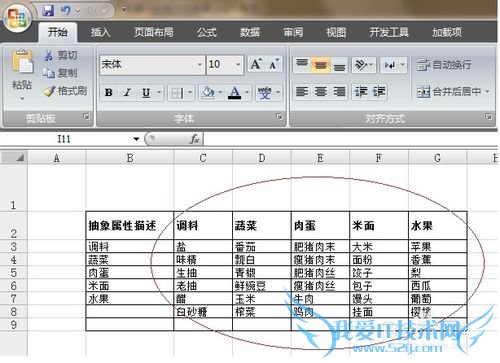Click the Office button orb

click(17, 18)
